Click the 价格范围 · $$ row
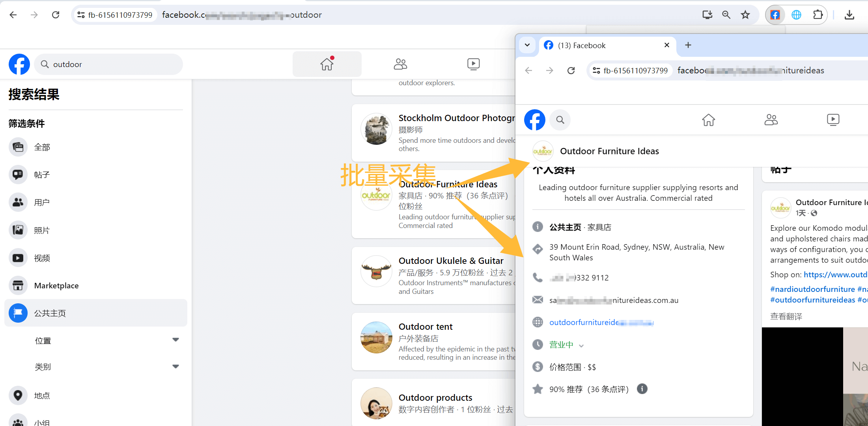Image resolution: width=868 pixels, height=426 pixels. click(573, 367)
